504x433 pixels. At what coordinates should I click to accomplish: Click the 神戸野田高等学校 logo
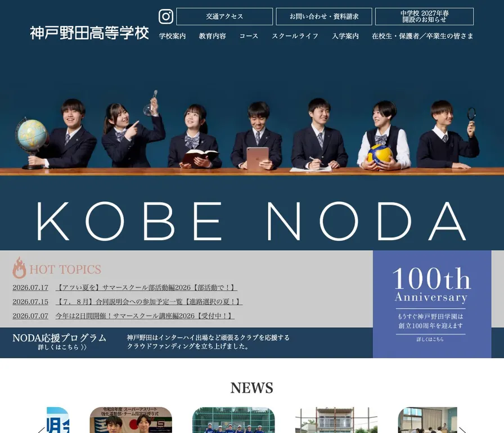click(x=89, y=33)
